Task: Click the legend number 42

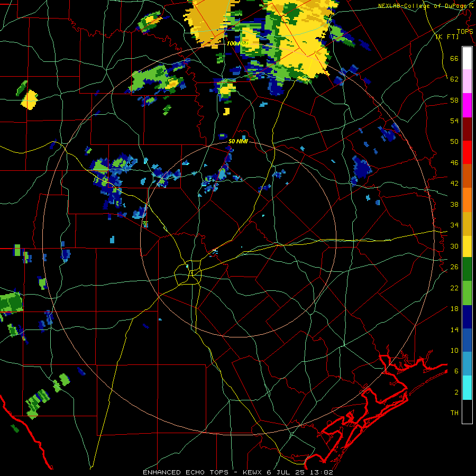Action: coord(454,184)
